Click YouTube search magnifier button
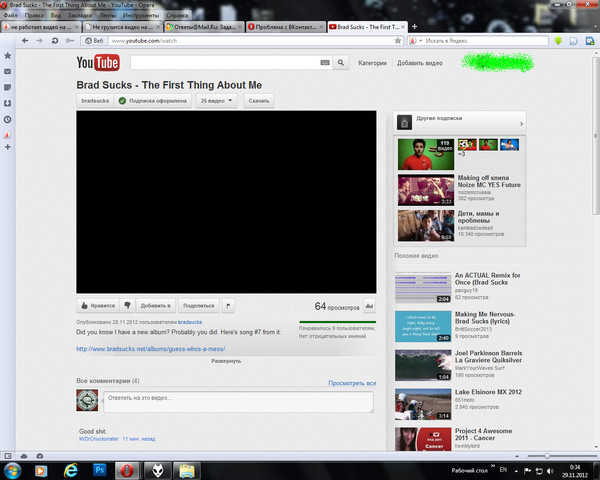 (x=341, y=63)
